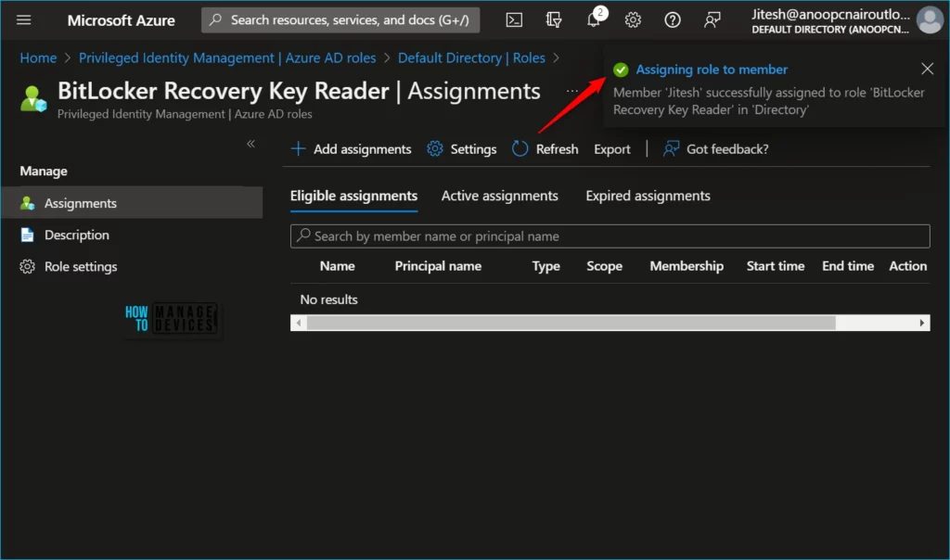
Task: Click Add assignments button
Action: click(351, 149)
